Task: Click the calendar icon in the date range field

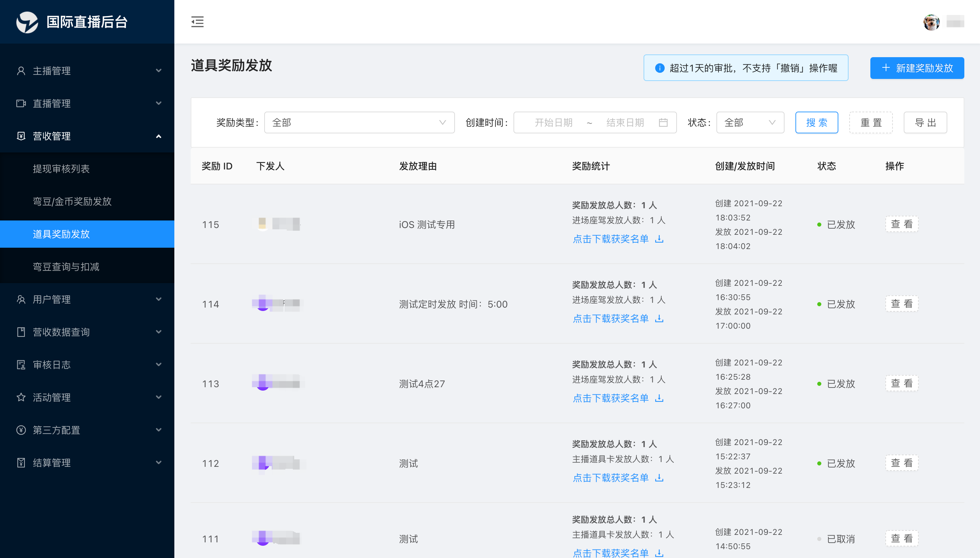Action: tap(663, 122)
